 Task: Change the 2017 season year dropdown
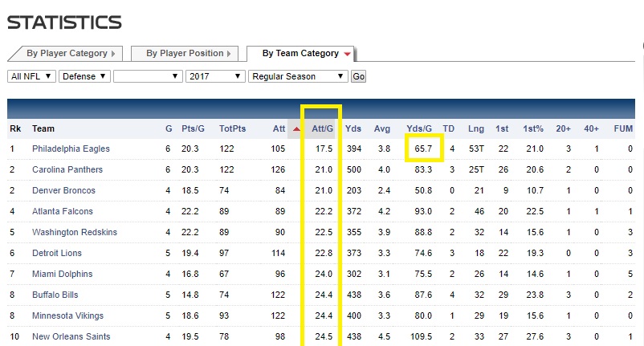(x=214, y=76)
